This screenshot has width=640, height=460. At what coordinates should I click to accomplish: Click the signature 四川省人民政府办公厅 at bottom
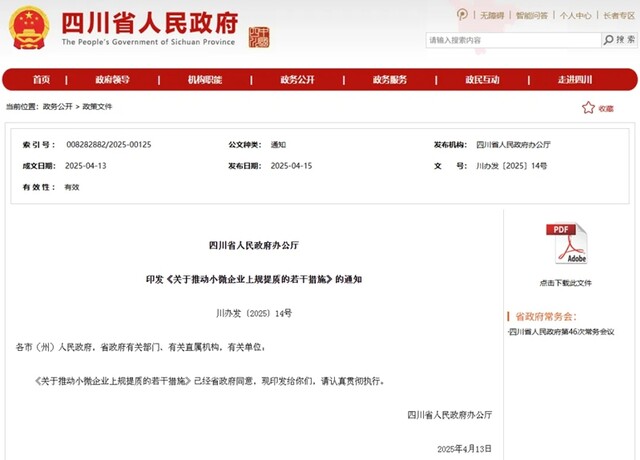pyautogui.click(x=449, y=415)
